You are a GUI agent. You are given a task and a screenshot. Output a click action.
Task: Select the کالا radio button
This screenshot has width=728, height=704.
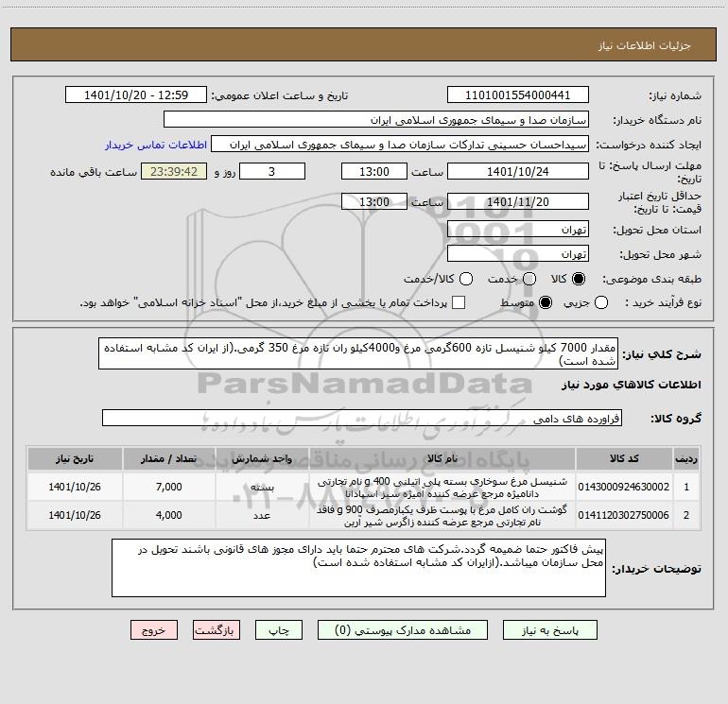point(579,279)
